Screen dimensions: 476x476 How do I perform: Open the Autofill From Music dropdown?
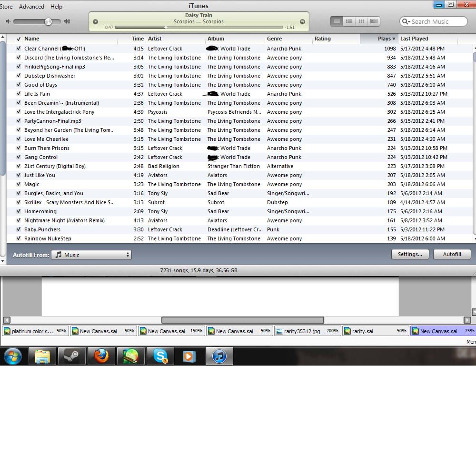point(91,254)
